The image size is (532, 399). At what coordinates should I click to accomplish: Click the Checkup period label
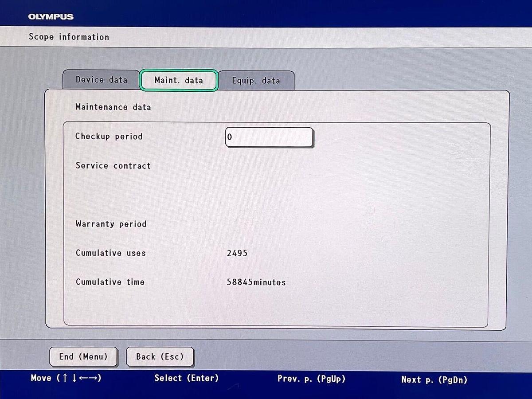click(x=109, y=137)
